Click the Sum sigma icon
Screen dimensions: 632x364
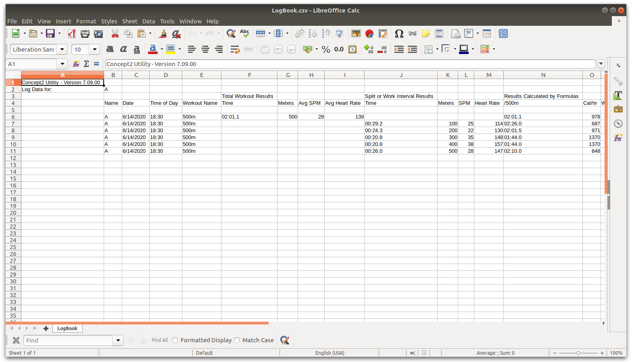[x=86, y=64]
